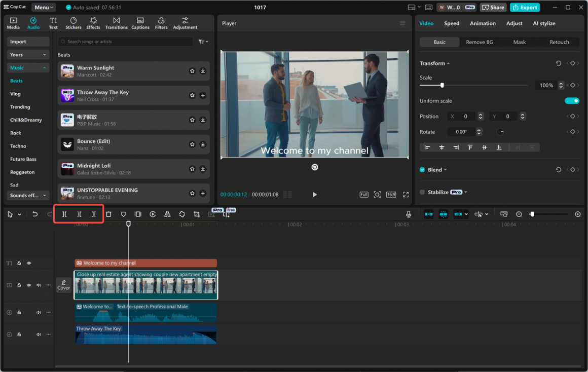The image size is (588, 372).
Task: Click the Delete trash icon in timeline toolbar
Action: tap(108, 214)
